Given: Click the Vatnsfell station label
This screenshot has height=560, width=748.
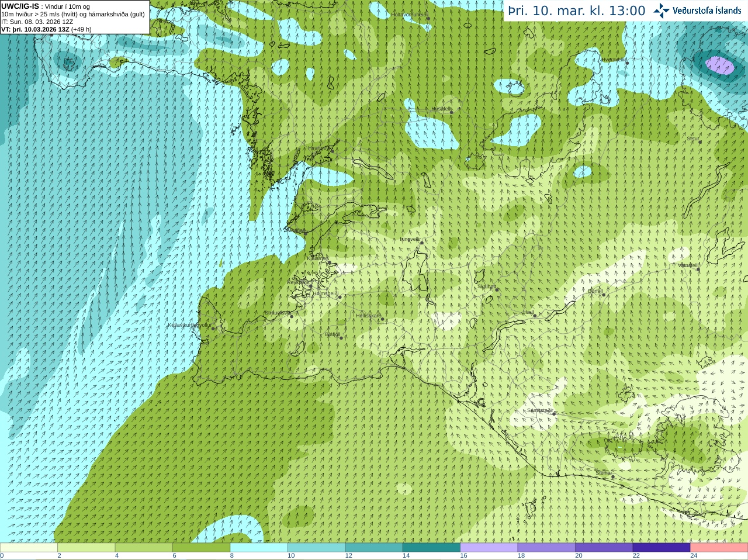Looking at the screenshot, I should tap(688, 265).
